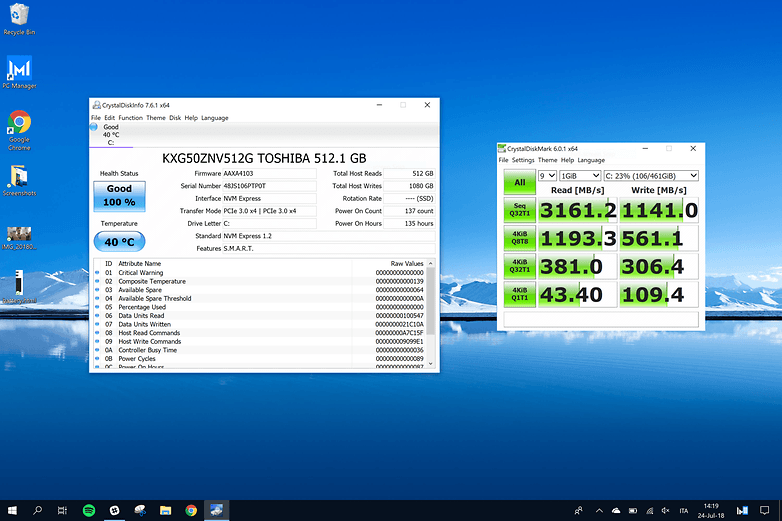Click the muted volume tray icon
782x521 pixels.
pyautogui.click(x=665, y=511)
